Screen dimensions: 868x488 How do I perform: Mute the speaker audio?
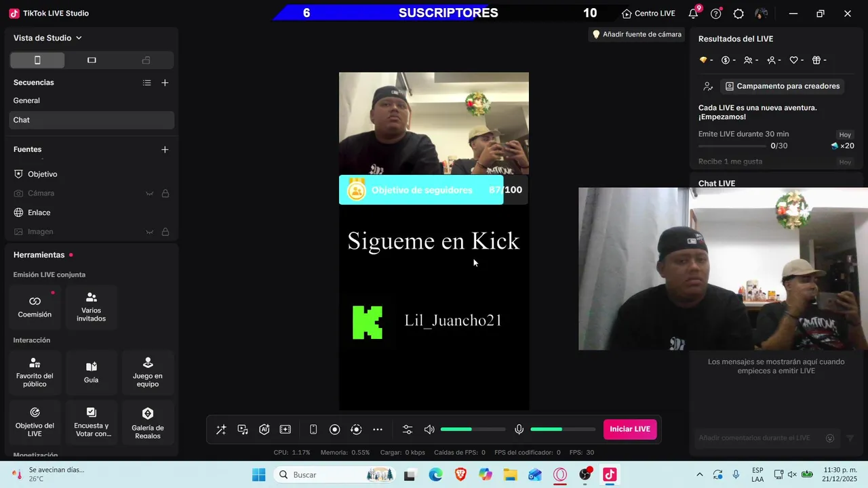coord(429,430)
